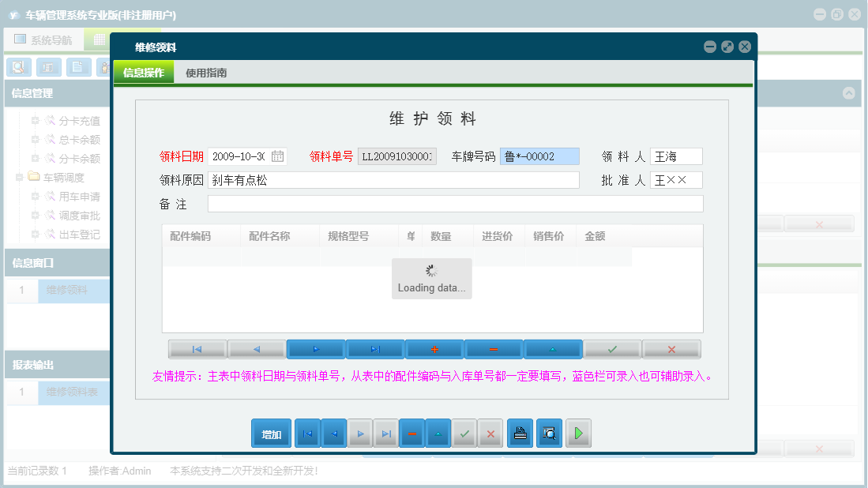This screenshot has width=868, height=488.
Task: Jump to first record with bottom navigator
Action: pos(307,433)
